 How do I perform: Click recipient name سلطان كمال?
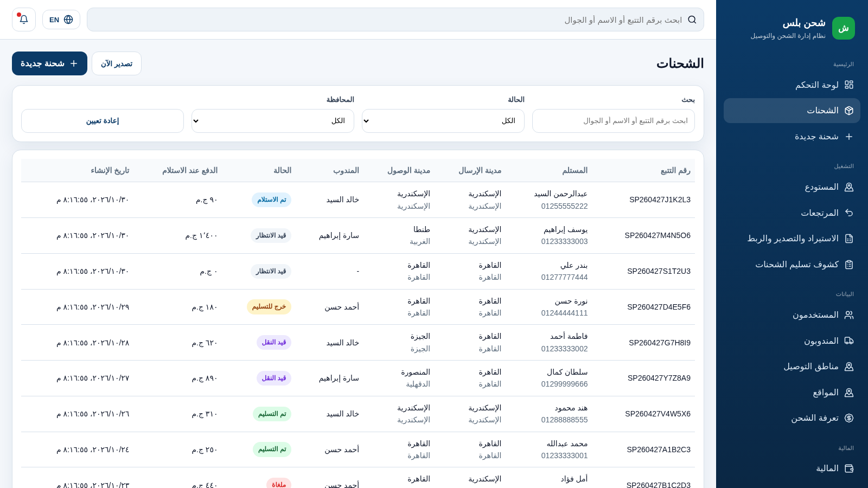(x=567, y=372)
